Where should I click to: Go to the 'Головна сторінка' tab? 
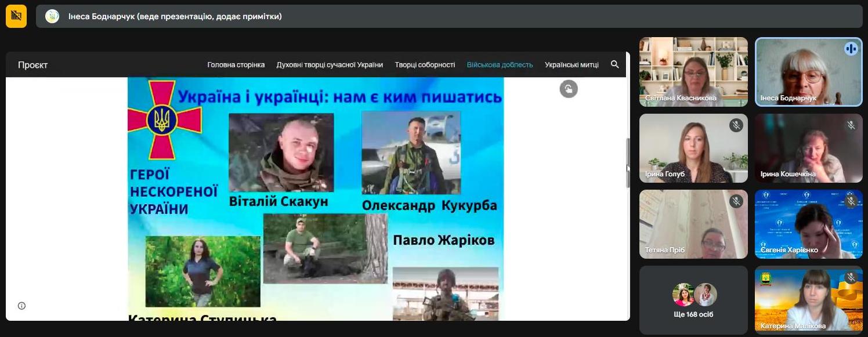[236, 65]
